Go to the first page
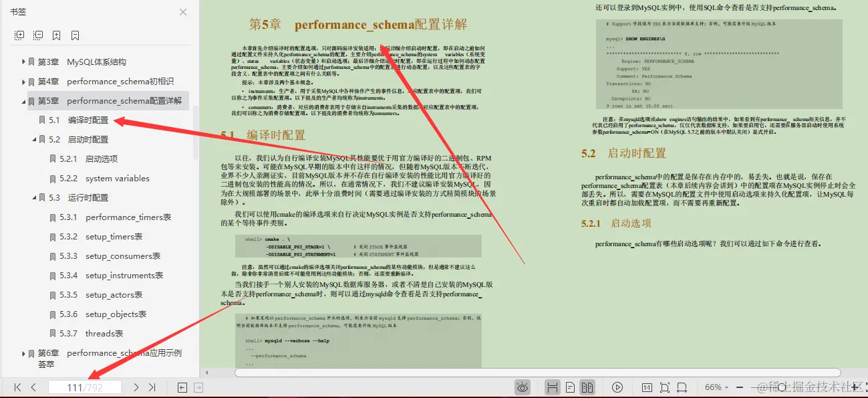 point(17,387)
